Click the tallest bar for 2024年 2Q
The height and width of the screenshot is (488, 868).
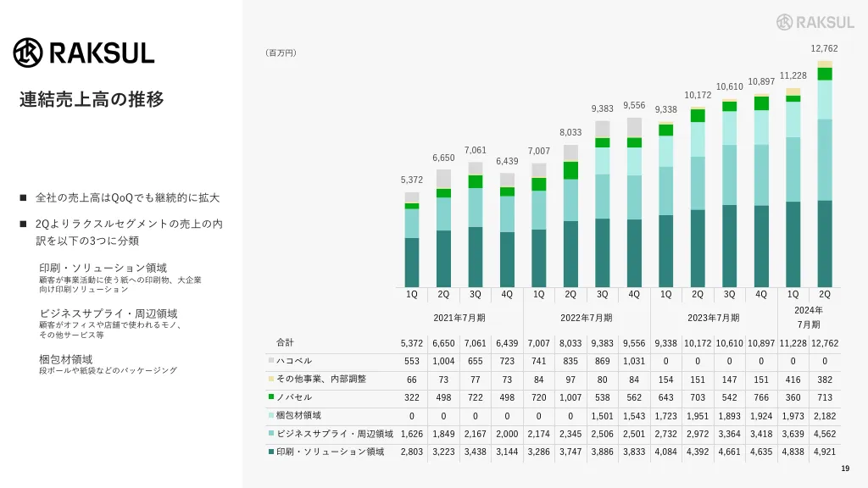[x=824, y=174]
